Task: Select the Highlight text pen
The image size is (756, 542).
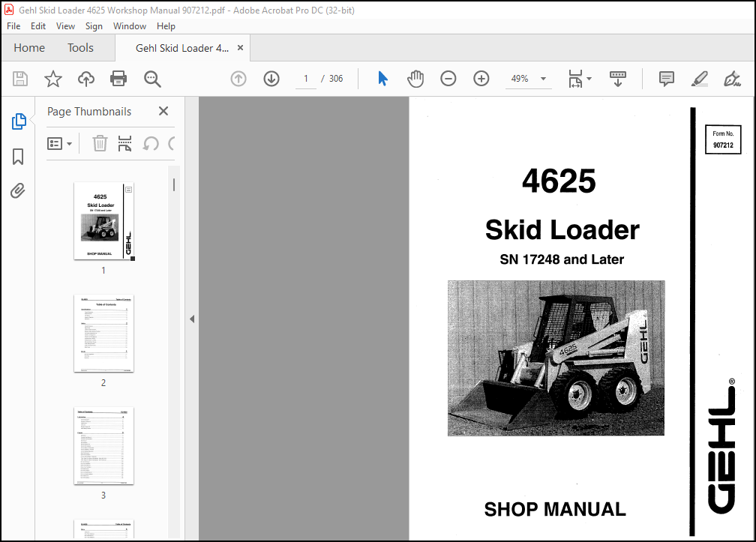Action: [699, 79]
